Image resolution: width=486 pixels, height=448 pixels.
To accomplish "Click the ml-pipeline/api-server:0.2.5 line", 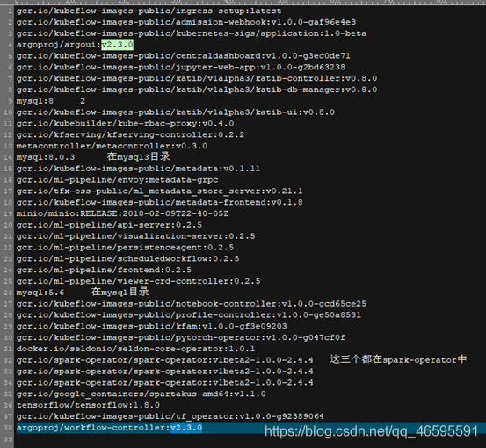I will [109, 225].
